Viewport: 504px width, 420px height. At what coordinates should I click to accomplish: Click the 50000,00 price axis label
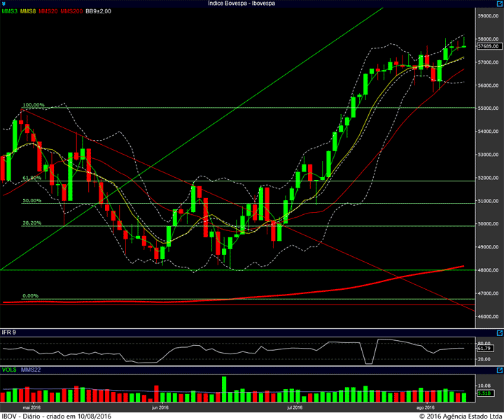point(489,224)
